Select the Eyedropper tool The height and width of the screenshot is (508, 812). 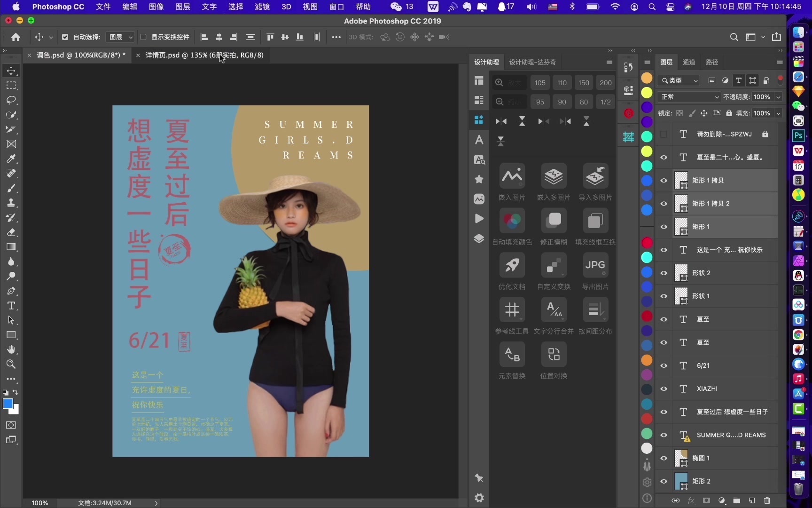click(x=11, y=159)
